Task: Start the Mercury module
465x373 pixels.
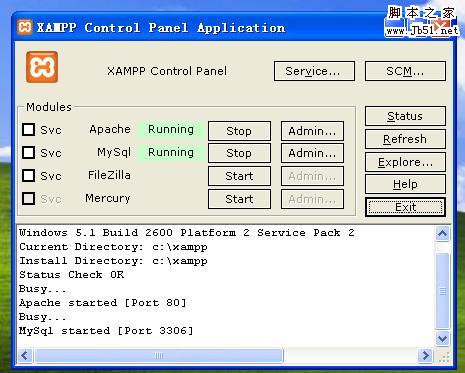Action: [x=239, y=199]
